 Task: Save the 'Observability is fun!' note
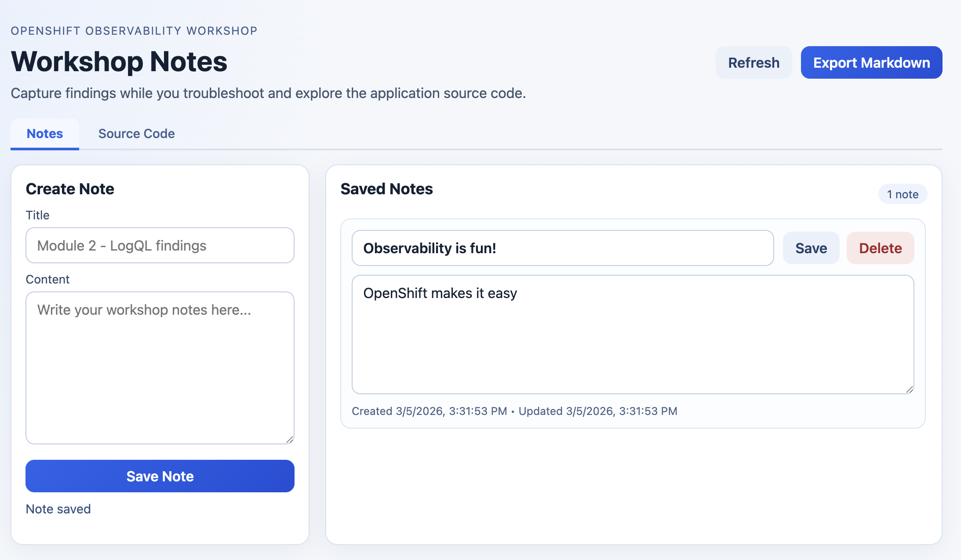point(811,247)
